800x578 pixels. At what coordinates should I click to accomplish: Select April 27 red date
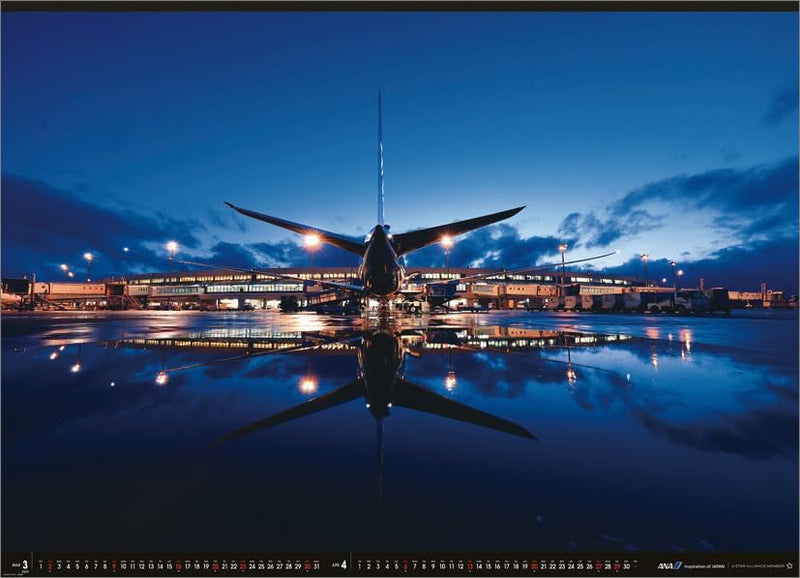[598, 566]
